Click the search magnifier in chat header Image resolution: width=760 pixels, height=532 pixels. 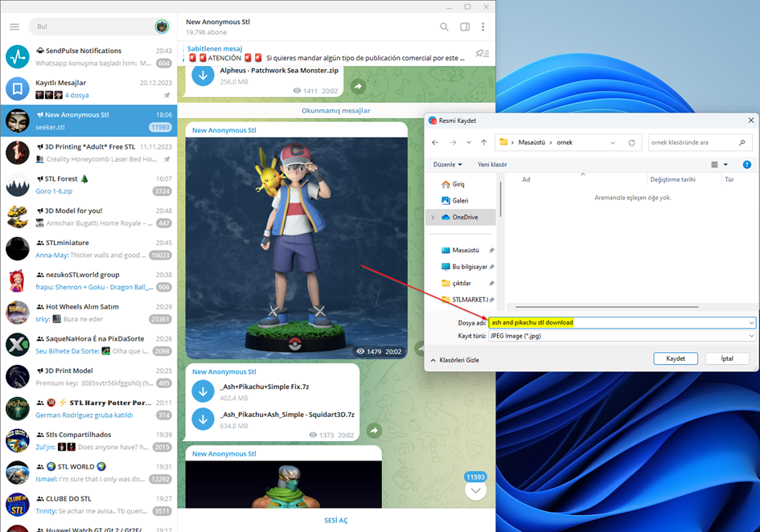(x=444, y=27)
